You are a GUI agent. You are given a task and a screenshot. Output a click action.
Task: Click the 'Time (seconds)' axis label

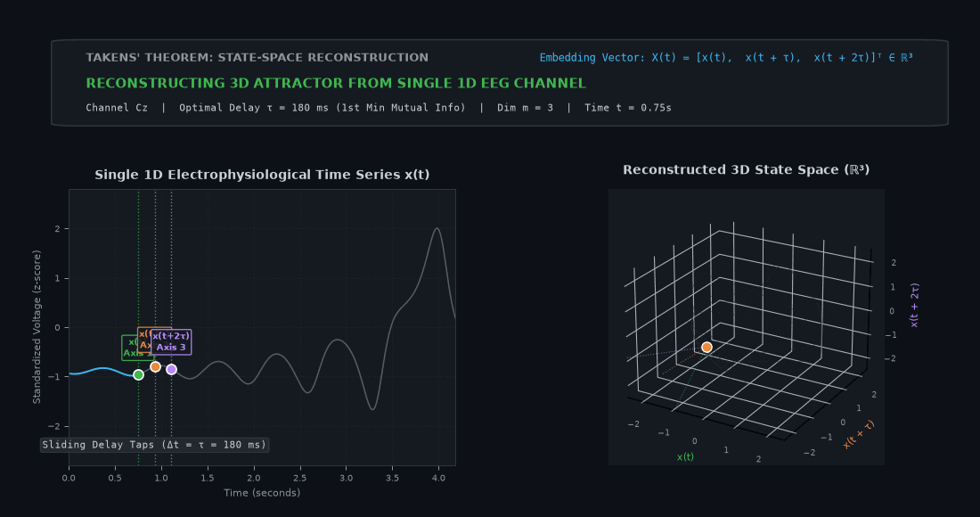(x=262, y=493)
